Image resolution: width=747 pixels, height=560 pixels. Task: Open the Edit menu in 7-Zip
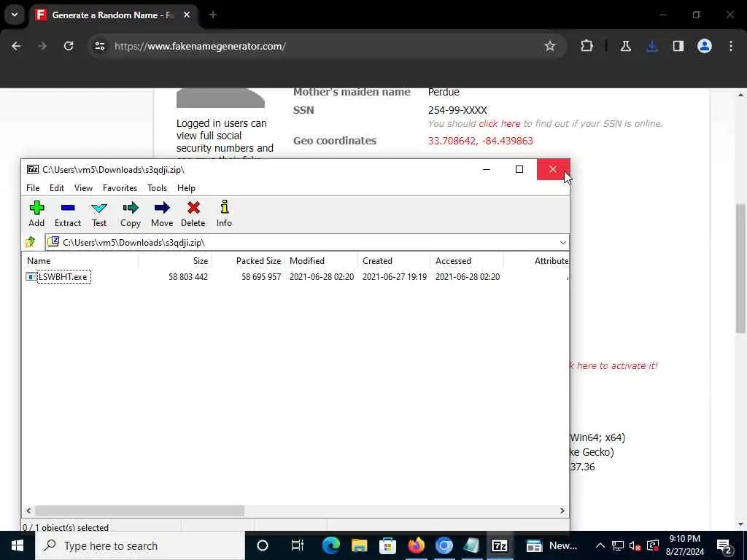57,188
